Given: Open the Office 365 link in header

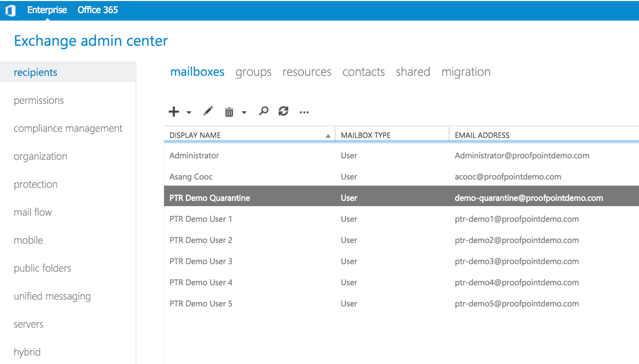Looking at the screenshot, I should pos(97,10).
